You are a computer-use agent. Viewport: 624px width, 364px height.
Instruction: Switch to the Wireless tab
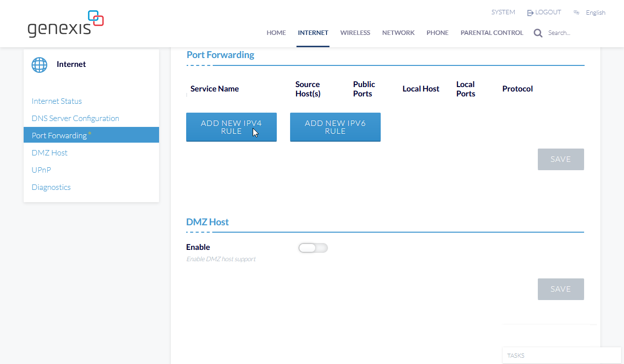[355, 33]
